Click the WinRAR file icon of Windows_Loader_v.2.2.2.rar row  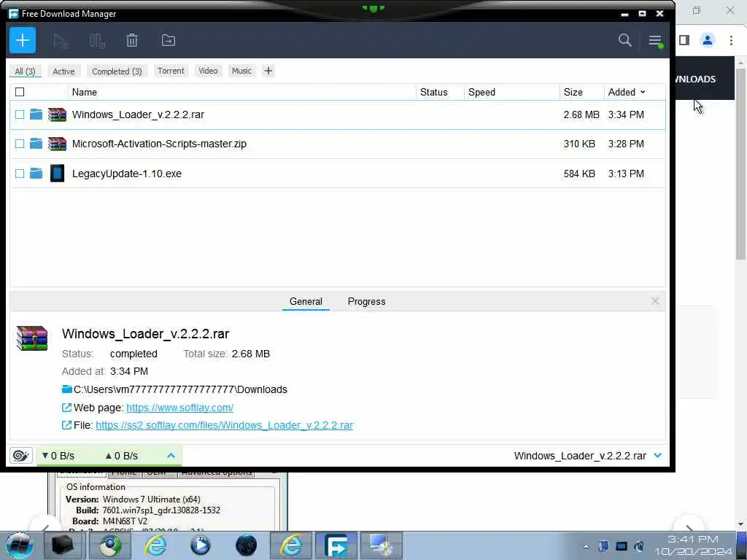[x=57, y=114]
